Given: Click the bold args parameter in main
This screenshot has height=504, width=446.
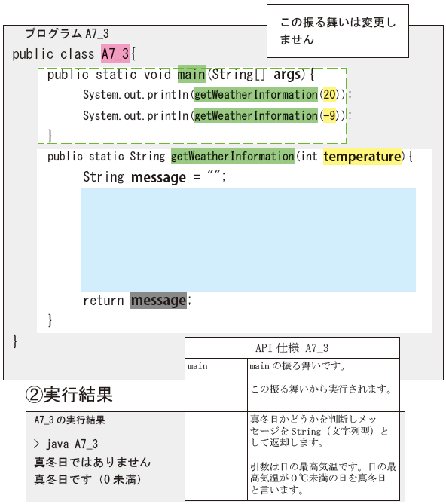Looking at the screenshot, I should tap(287, 75).
